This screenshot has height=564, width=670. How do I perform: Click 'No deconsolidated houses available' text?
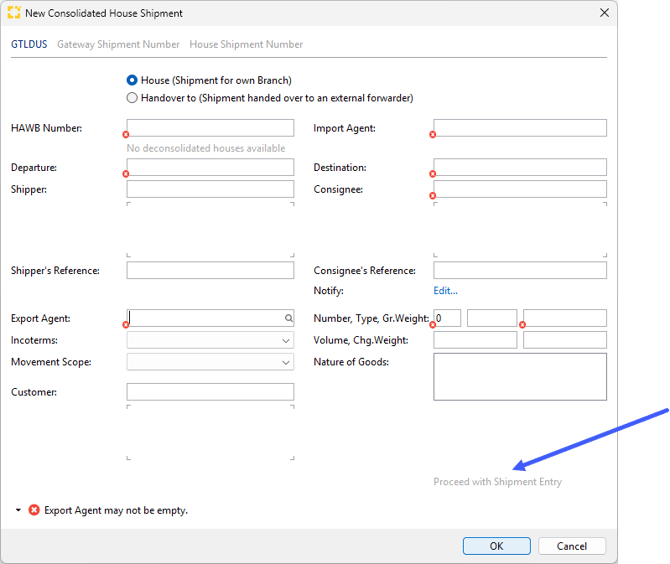click(206, 148)
